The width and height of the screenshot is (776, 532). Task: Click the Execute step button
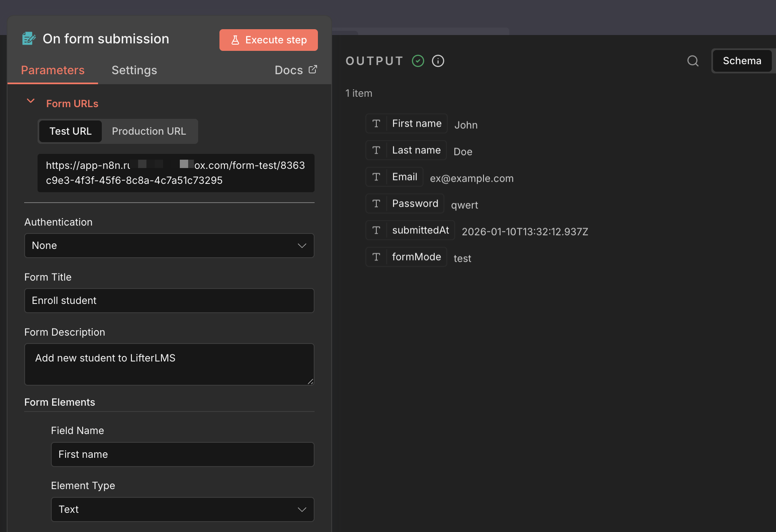pyautogui.click(x=269, y=40)
